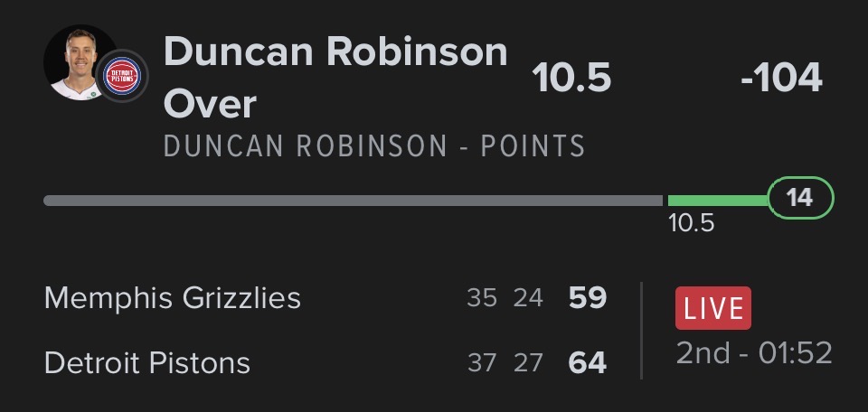The image size is (868, 412).
Task: Tap the red LIVE badge
Action: [x=713, y=308]
